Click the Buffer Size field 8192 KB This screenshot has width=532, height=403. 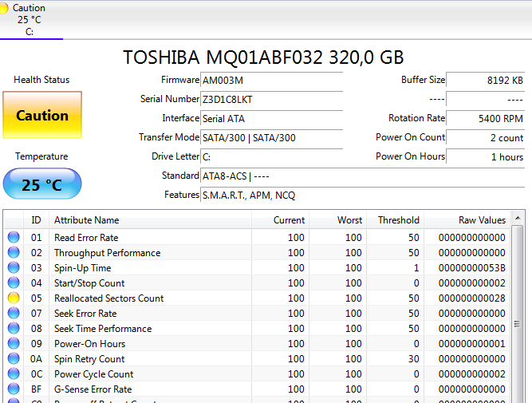click(x=486, y=81)
